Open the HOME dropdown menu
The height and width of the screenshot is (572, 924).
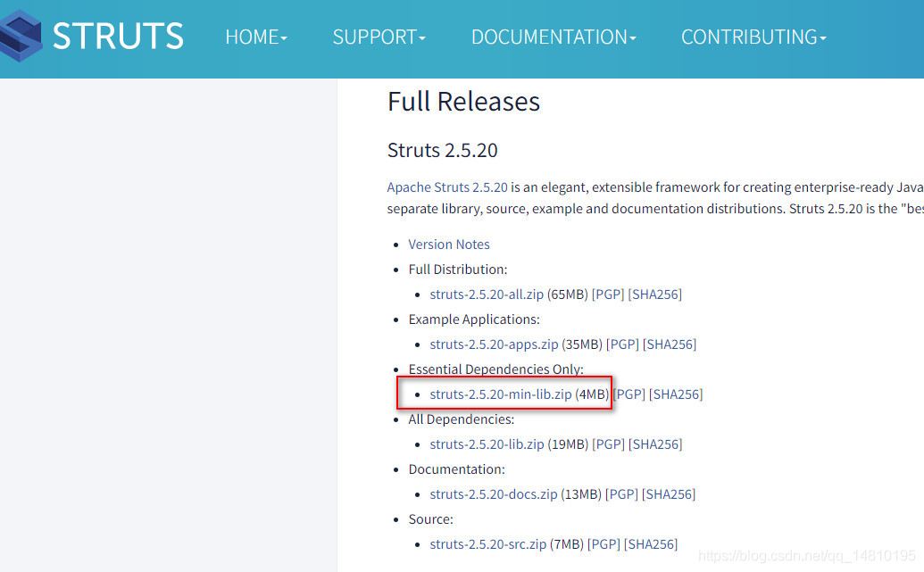click(x=256, y=37)
